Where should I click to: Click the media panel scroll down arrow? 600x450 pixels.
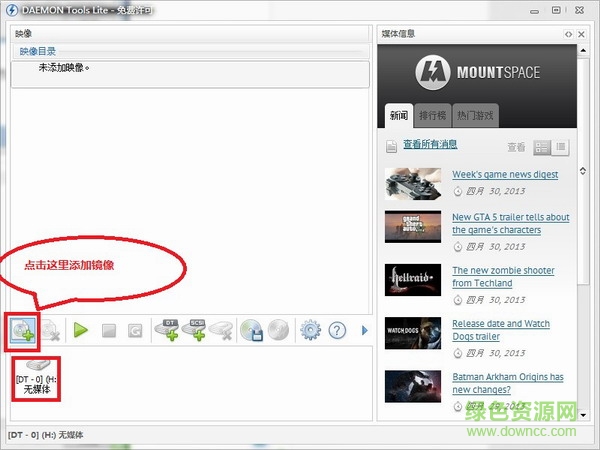click(583, 415)
